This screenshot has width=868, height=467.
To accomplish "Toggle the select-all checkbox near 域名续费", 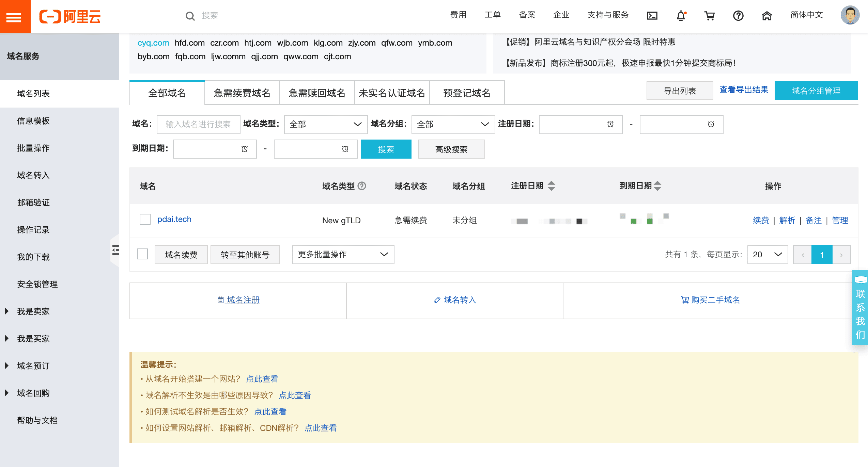I will click(x=142, y=254).
